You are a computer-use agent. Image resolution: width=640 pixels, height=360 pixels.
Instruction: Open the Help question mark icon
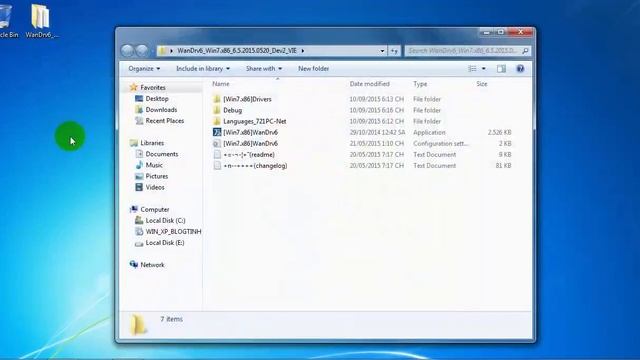coord(520,69)
